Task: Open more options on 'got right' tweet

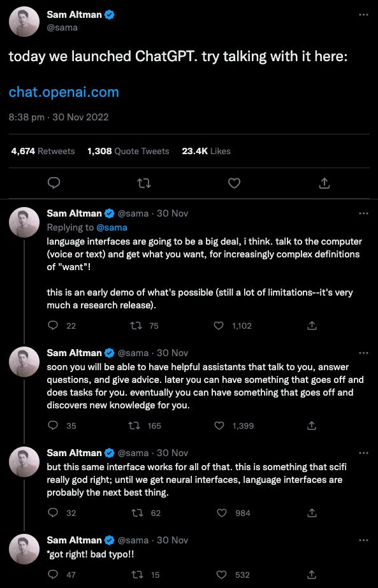Action: pyautogui.click(x=363, y=540)
